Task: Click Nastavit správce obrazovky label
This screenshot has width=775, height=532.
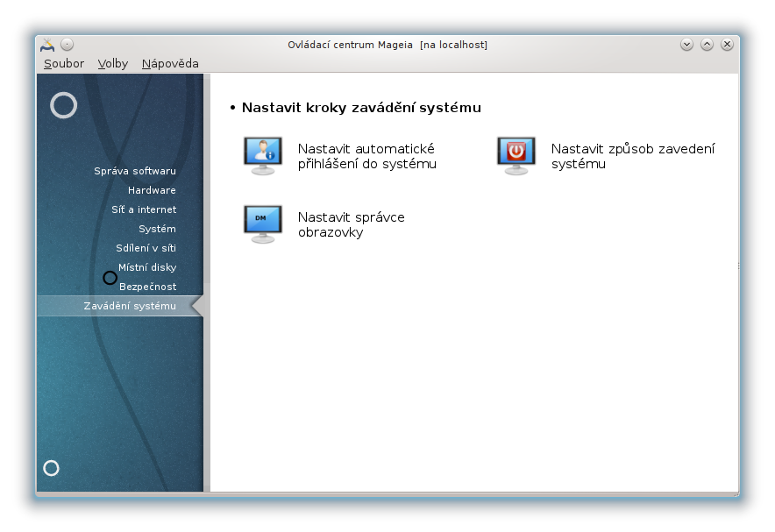Action: [351, 224]
